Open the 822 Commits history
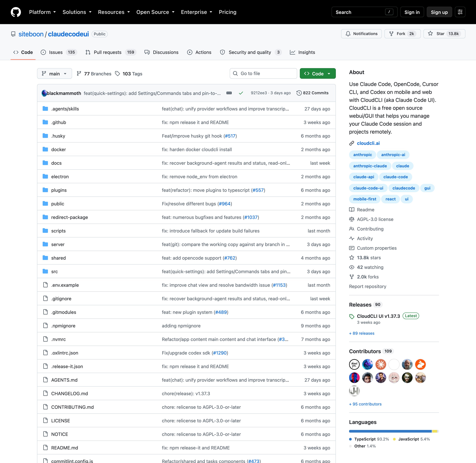 [312, 93]
